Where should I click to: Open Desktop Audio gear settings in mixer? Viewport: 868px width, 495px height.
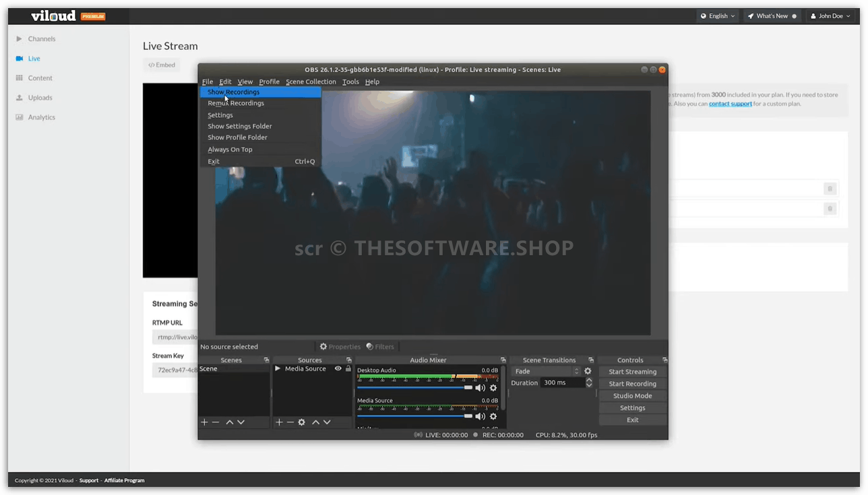493,388
